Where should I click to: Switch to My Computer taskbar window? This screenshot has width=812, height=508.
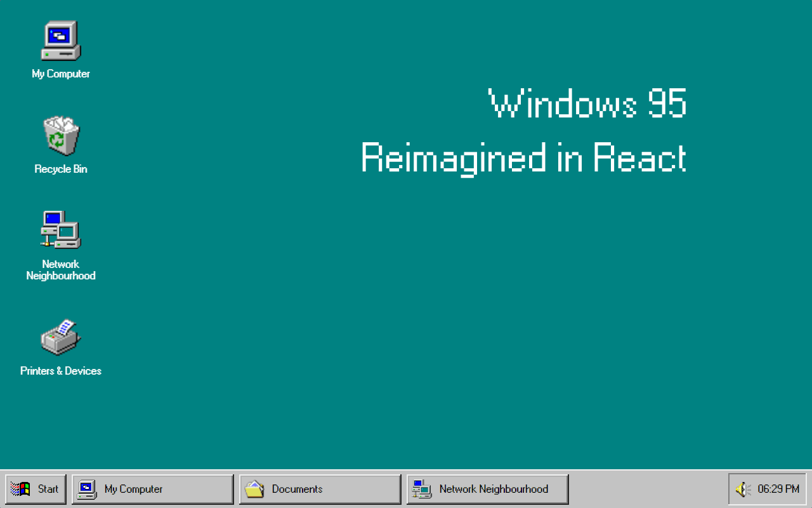click(152, 489)
